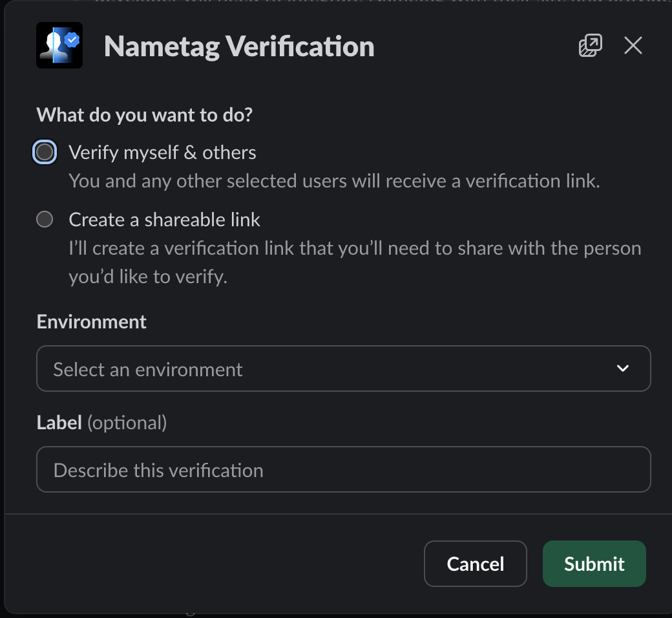The width and height of the screenshot is (672, 618).
Task: Select the Create a shareable link radio button
Action: (x=45, y=220)
